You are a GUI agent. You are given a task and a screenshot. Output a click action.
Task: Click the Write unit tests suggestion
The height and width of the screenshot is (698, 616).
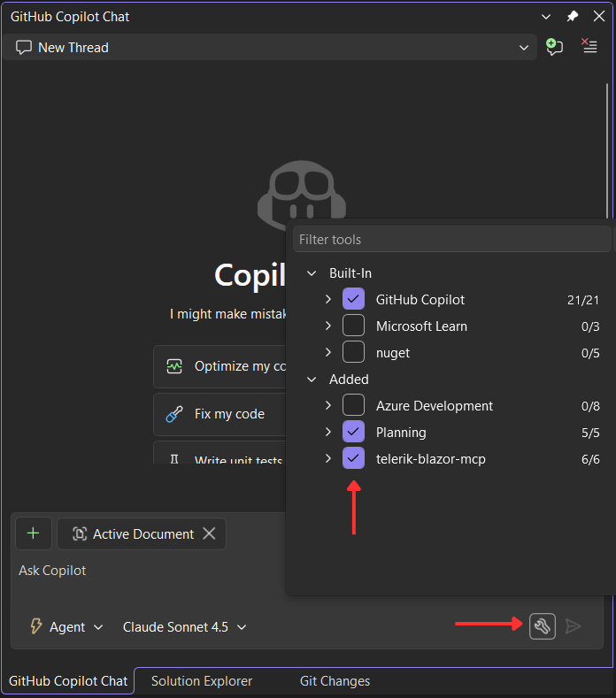(x=220, y=453)
